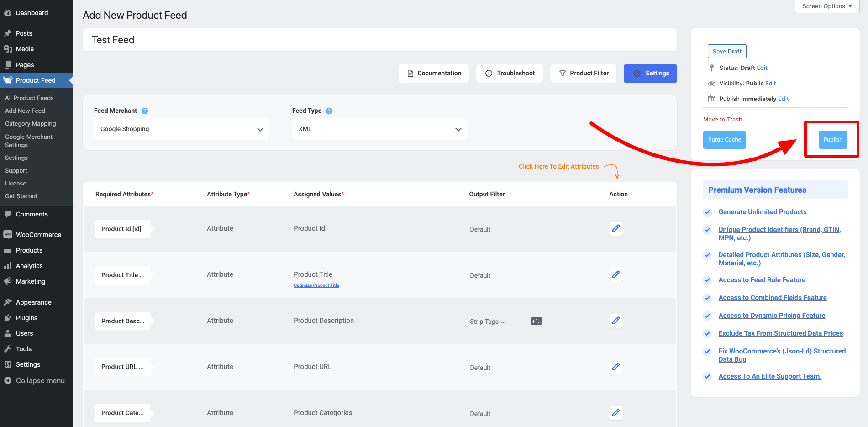Click the Posts pin icon in sidebar
This screenshot has height=427, width=868.
tap(8, 33)
